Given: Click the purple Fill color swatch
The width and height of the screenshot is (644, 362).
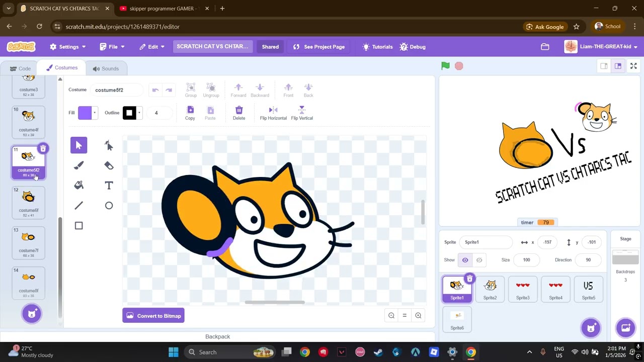Looking at the screenshot, I should pos(85,113).
